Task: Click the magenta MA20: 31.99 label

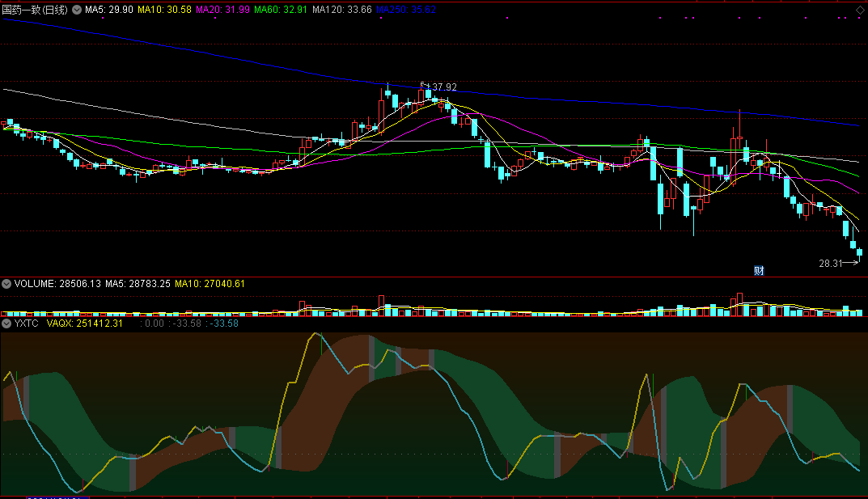Action: tap(222, 10)
